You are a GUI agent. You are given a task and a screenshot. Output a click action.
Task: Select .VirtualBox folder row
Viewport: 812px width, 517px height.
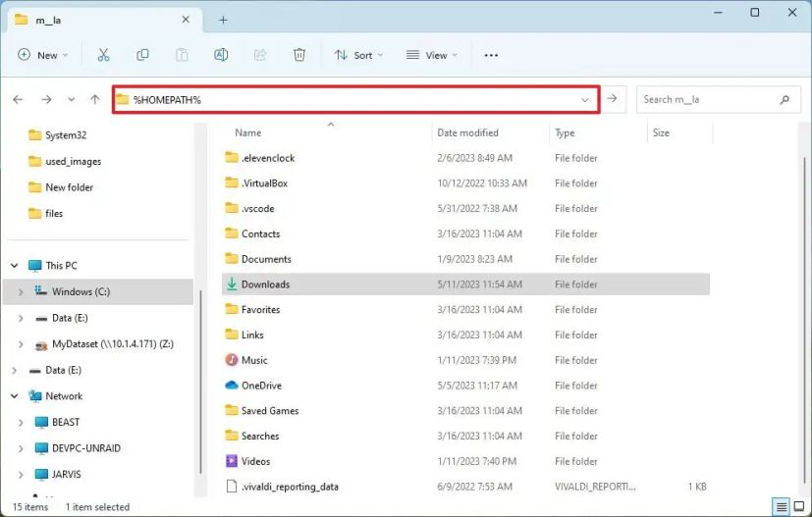coord(465,183)
